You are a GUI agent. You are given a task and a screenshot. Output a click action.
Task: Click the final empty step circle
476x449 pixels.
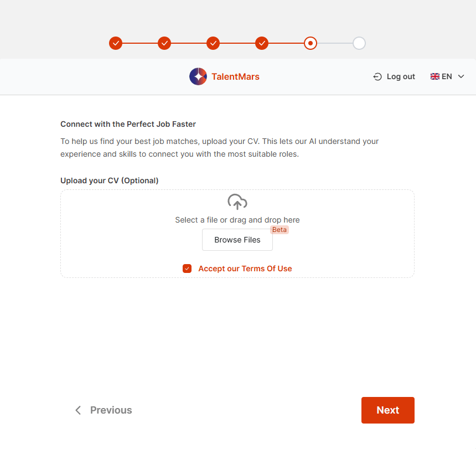click(x=359, y=43)
